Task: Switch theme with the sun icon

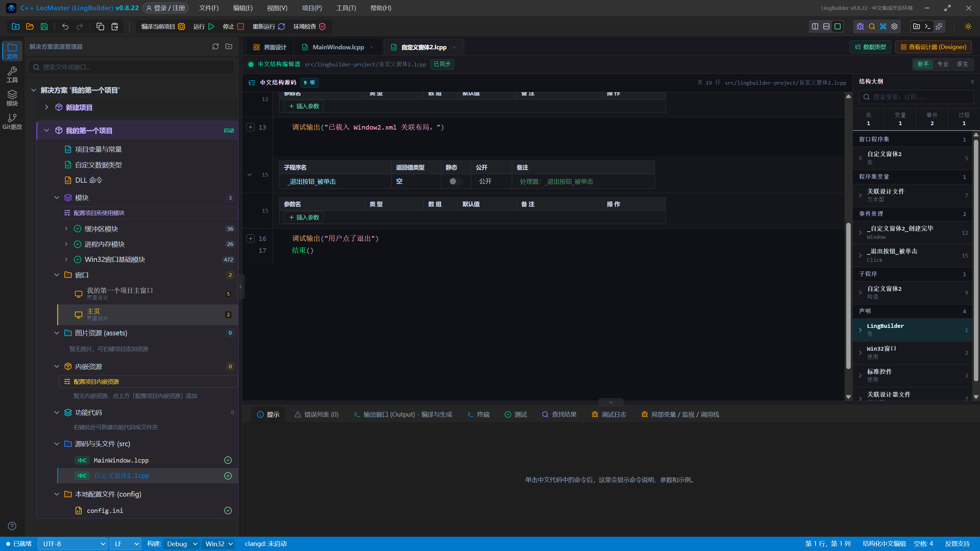Action: click(x=968, y=27)
